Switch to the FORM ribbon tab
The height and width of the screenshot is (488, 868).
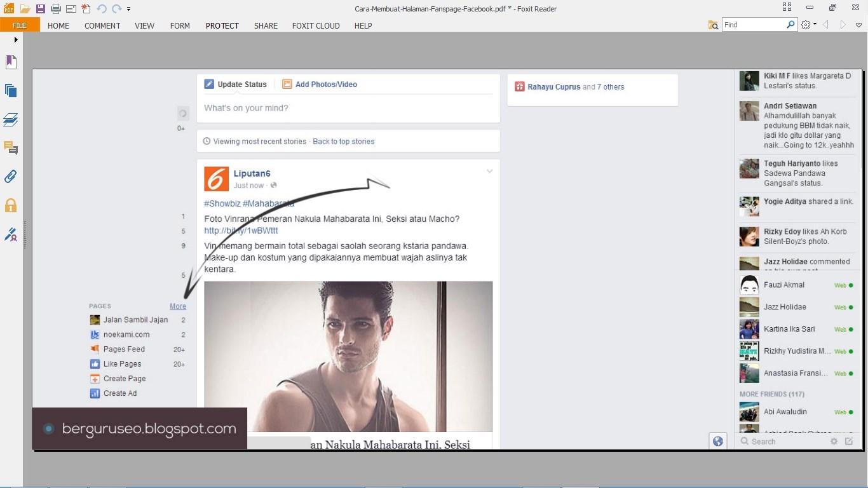click(180, 25)
